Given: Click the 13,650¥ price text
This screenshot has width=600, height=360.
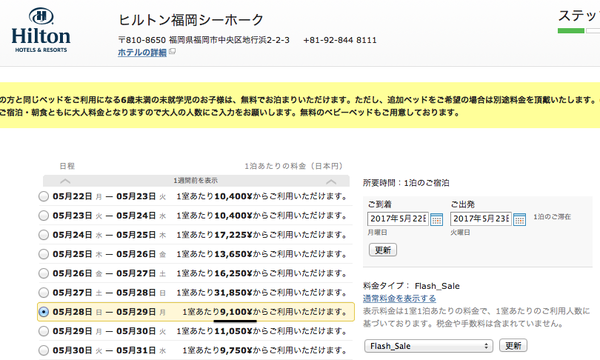Looking at the screenshot, I should 233,254.
